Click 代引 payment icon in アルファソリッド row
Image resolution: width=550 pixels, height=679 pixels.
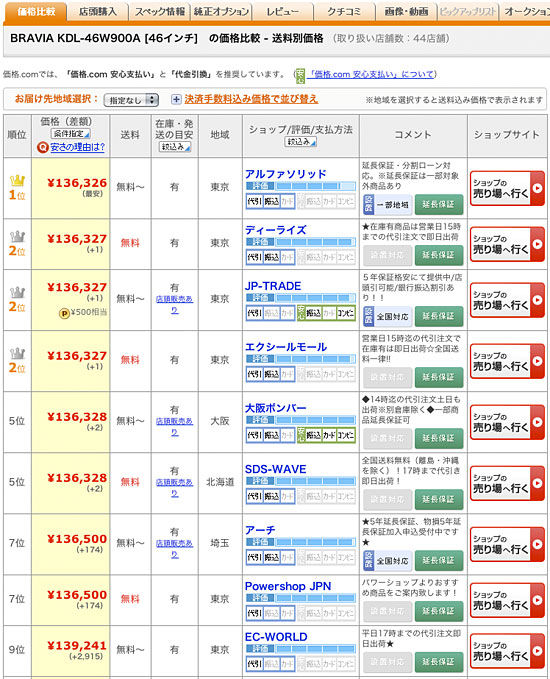tap(254, 201)
